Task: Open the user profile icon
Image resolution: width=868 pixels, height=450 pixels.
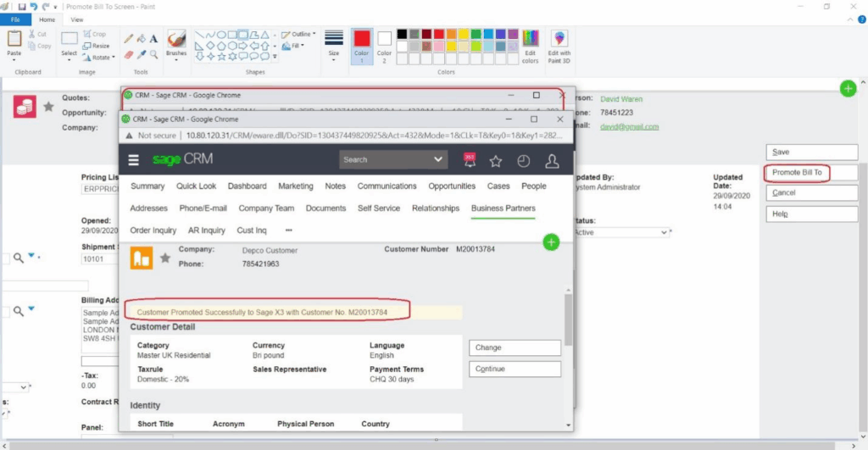Action: click(x=552, y=161)
